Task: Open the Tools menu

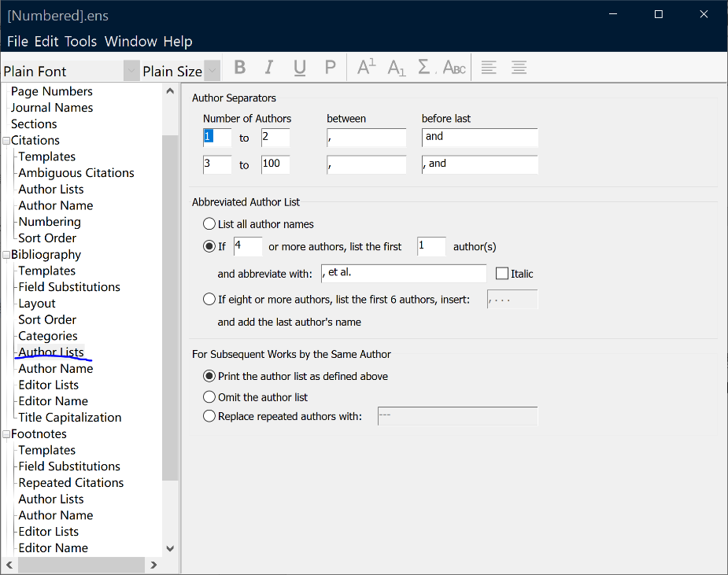Action: click(79, 42)
